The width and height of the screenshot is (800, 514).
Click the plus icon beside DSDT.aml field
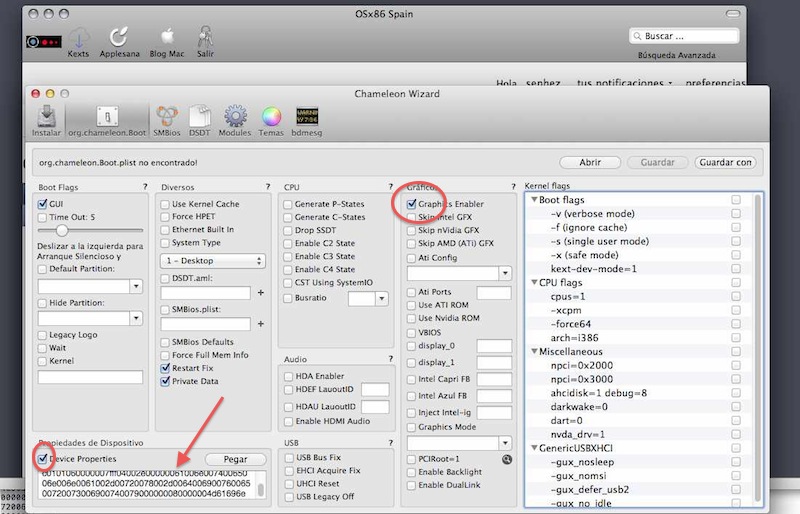261,292
